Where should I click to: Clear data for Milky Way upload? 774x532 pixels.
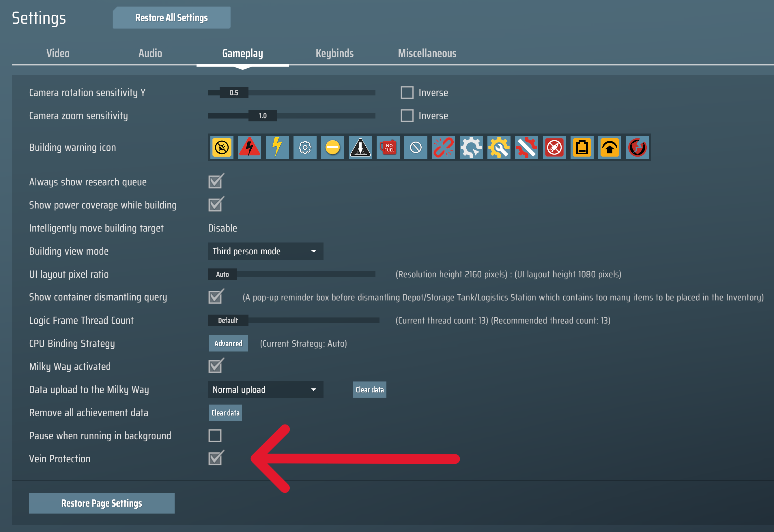tap(370, 389)
